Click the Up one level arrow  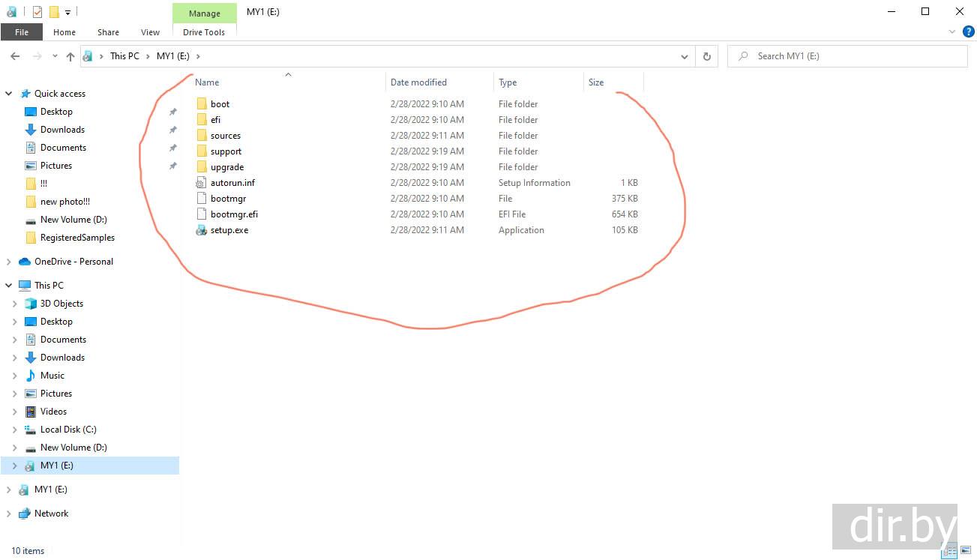tap(70, 56)
